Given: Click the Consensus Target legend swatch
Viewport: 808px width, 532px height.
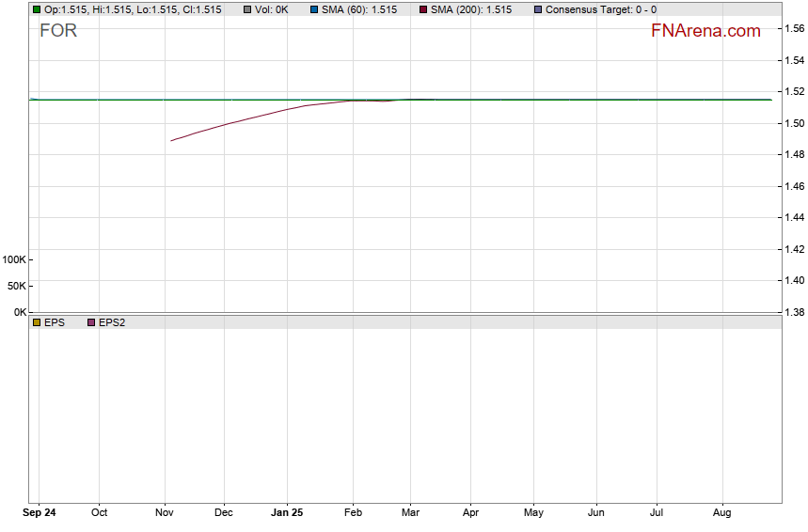Looking at the screenshot, I should coord(538,9).
